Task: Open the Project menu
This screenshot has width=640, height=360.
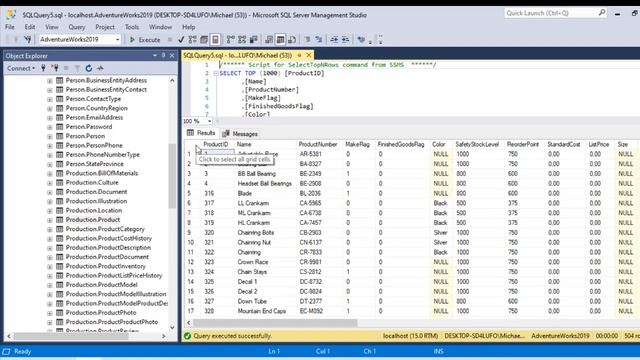Action: 105,27
